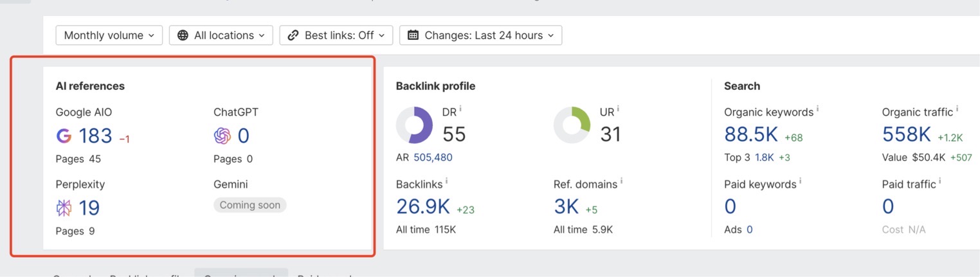980x277 pixels.
Task: Click the DR donut chart
Action: coord(414,125)
